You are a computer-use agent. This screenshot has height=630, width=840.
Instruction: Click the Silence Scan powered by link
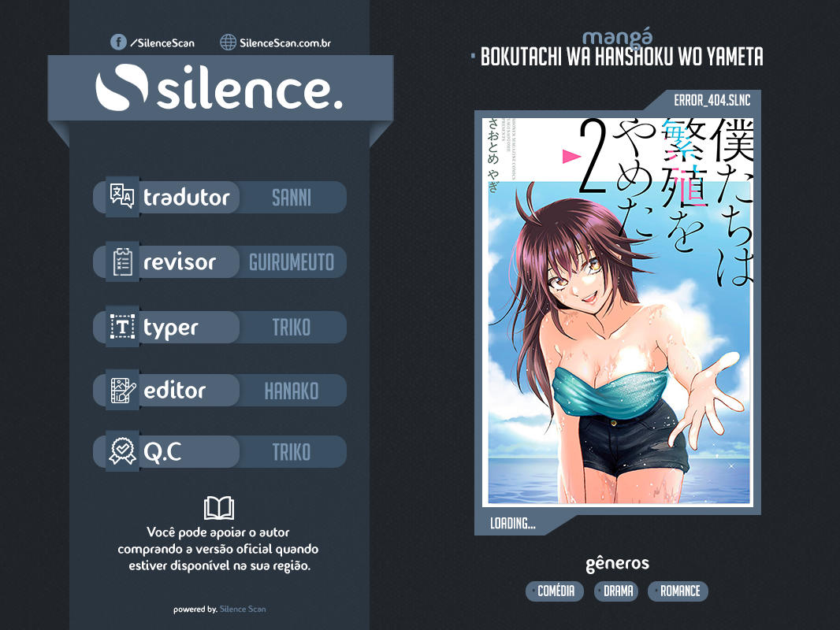pos(243,609)
